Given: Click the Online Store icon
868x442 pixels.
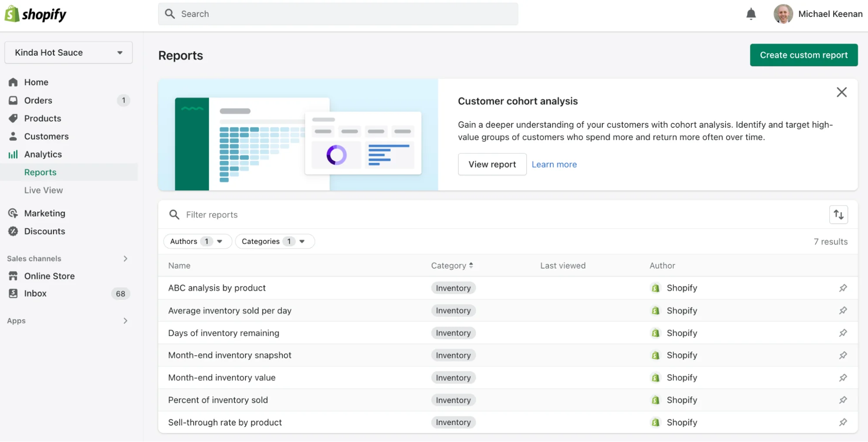Looking at the screenshot, I should [x=13, y=276].
